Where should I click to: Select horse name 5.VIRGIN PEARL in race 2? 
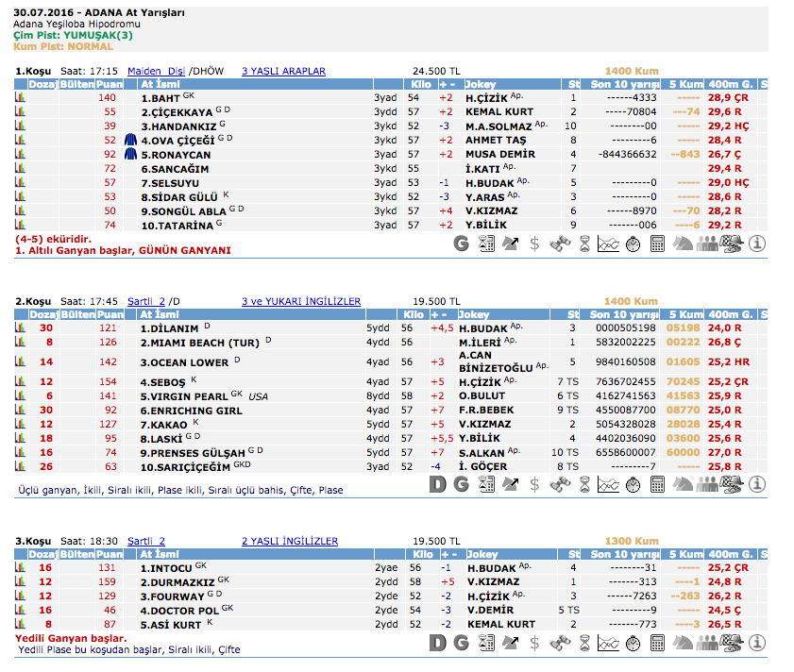[x=184, y=396]
